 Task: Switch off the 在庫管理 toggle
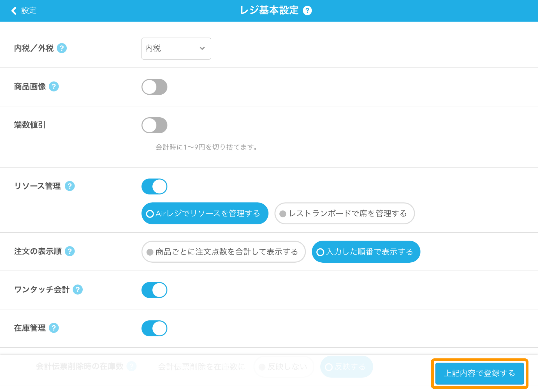click(x=154, y=328)
